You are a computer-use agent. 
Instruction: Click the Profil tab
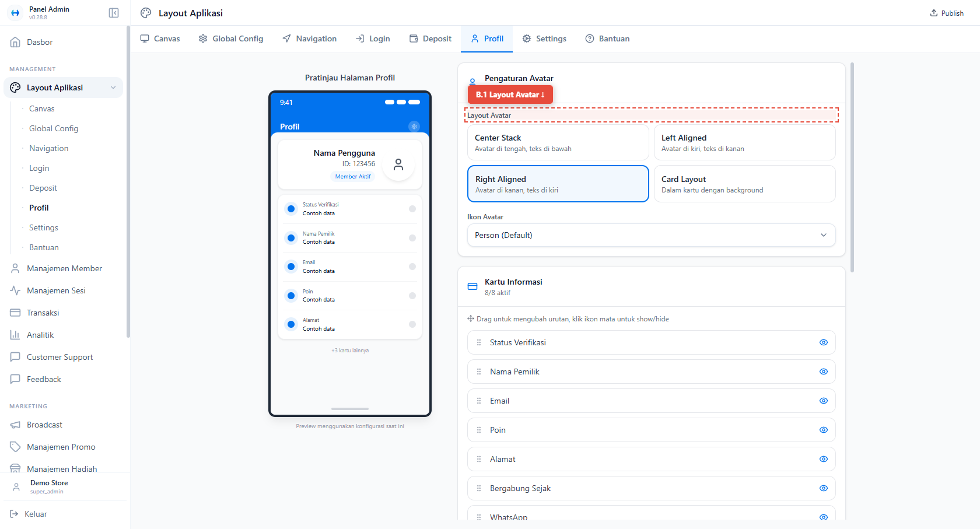(487, 38)
